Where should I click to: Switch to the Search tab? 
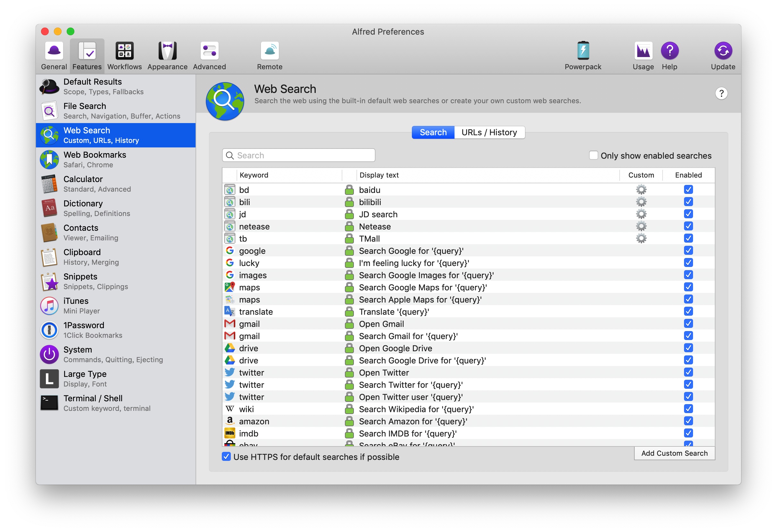point(433,133)
